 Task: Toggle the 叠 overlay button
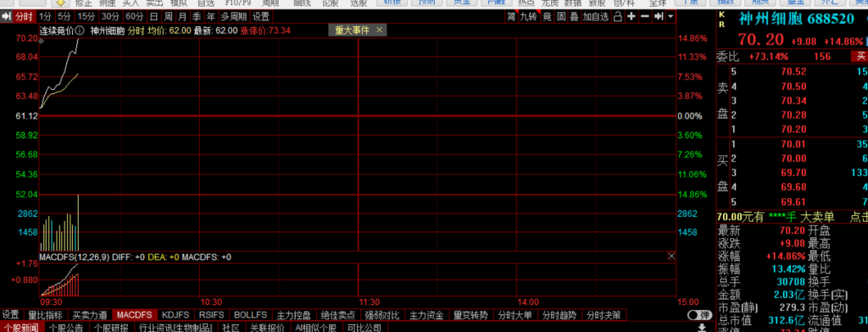click(574, 17)
